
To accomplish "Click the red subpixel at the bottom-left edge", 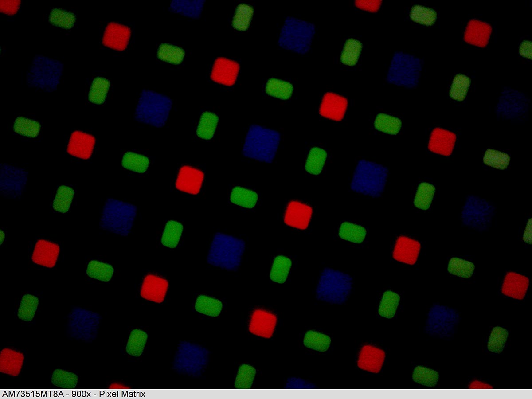I will (x=11, y=362).
